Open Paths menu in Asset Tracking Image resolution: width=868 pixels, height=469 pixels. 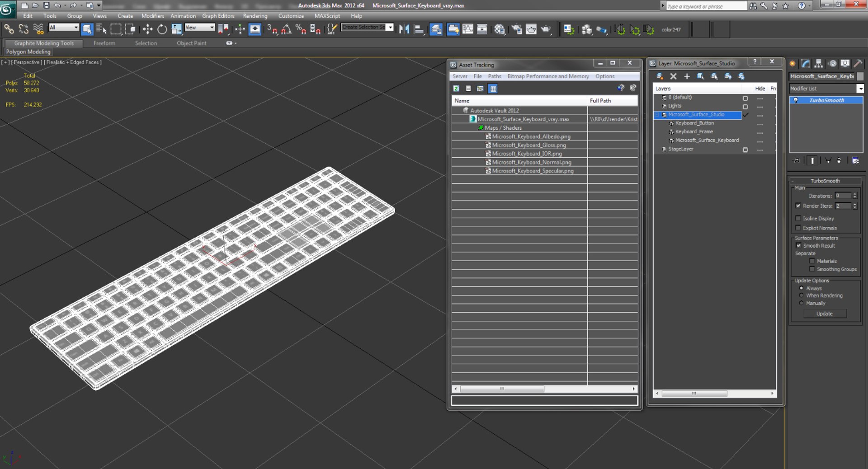(495, 76)
